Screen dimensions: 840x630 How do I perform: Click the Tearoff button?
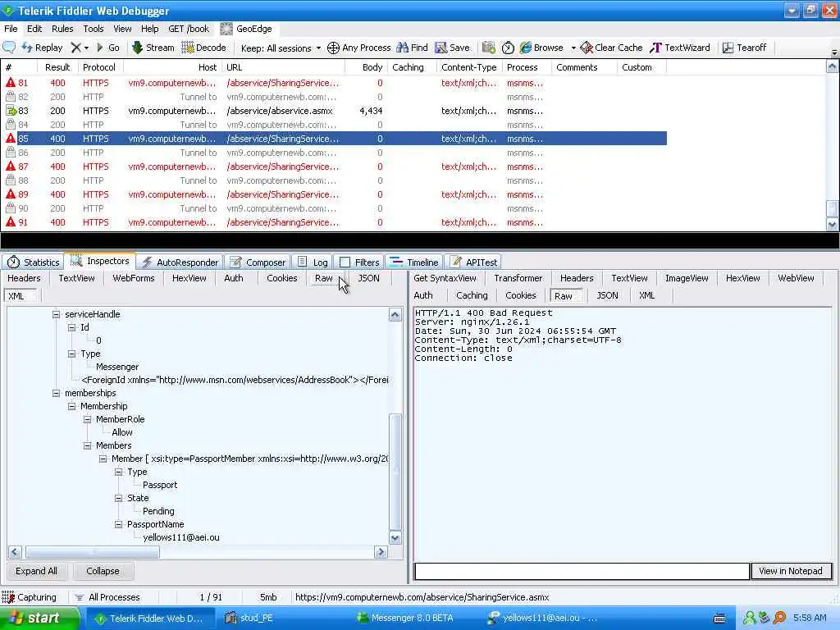744,48
